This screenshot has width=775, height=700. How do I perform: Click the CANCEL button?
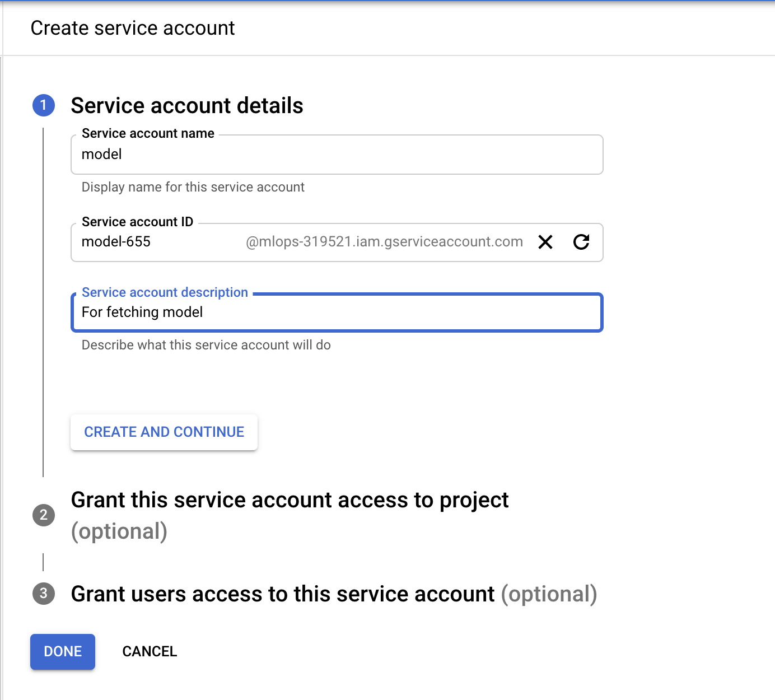coord(150,651)
